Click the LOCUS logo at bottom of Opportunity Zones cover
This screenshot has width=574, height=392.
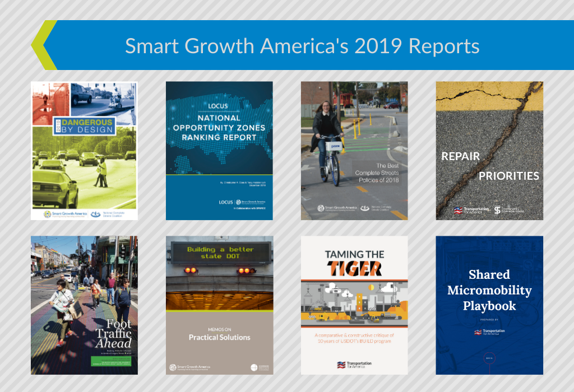pyautogui.click(x=225, y=202)
